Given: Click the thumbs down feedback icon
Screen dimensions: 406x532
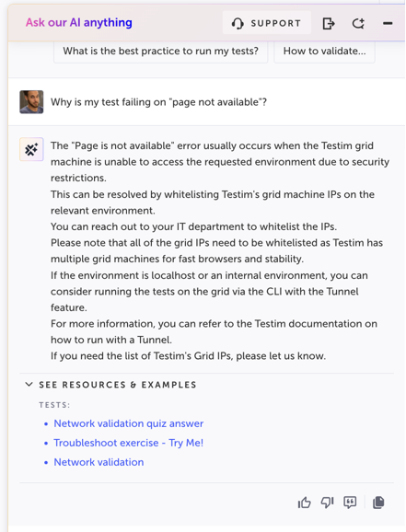Looking at the screenshot, I should (327, 503).
